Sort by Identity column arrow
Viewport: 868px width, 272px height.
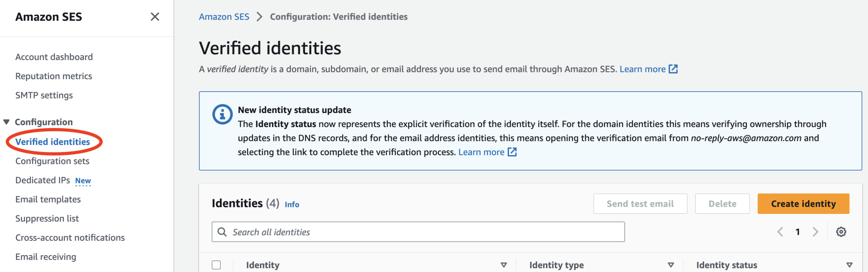[x=504, y=265]
